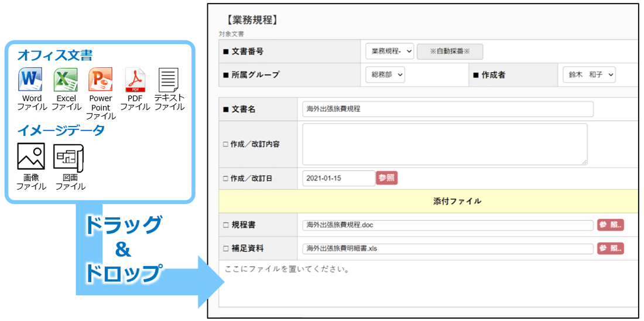644x321 pixels.
Task: Click the resize grip of 作成/改訂内容 textarea
Action: 584,162
